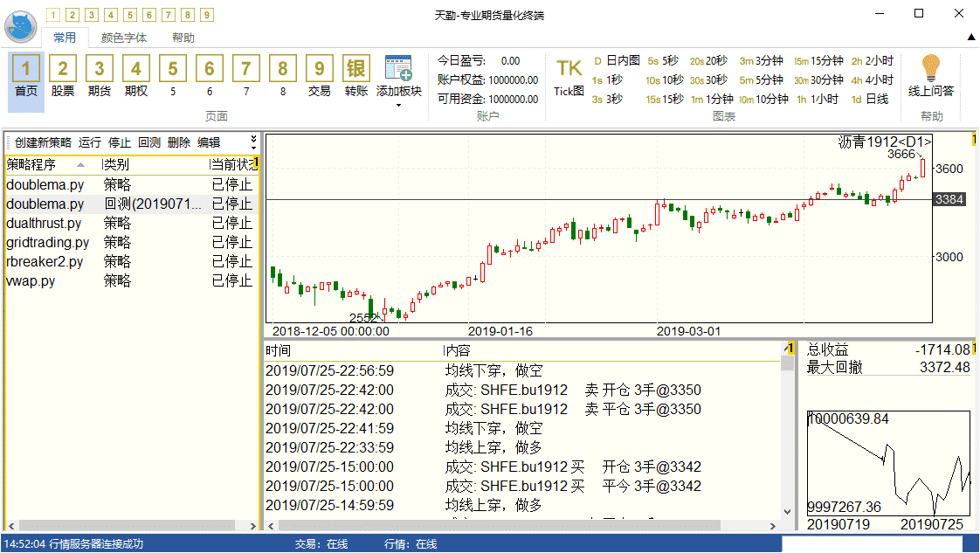Click strategy list scrollbar left arrow
The image size is (980, 553).
(11, 526)
